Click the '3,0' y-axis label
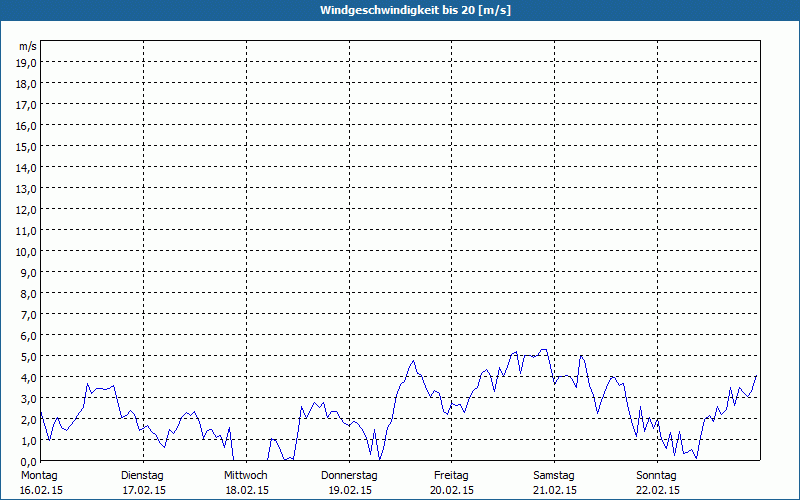The image size is (800, 500). 28,399
